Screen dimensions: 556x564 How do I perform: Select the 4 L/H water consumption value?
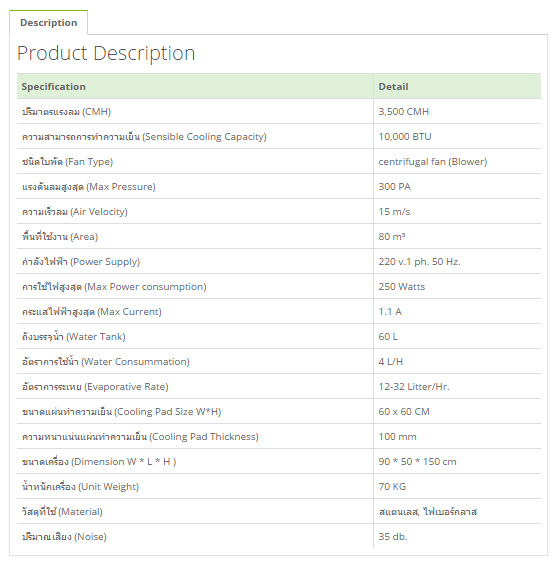[391, 361]
